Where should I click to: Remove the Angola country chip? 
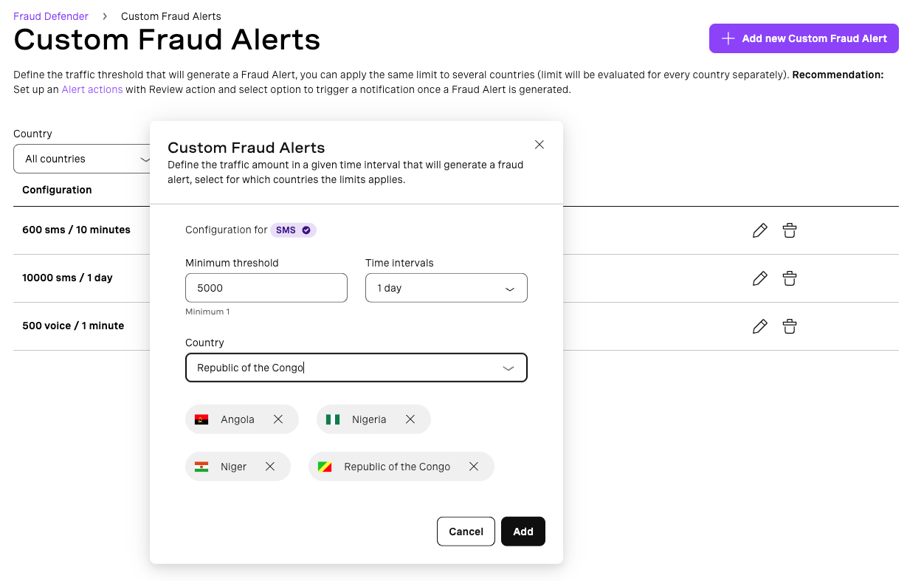(x=278, y=419)
